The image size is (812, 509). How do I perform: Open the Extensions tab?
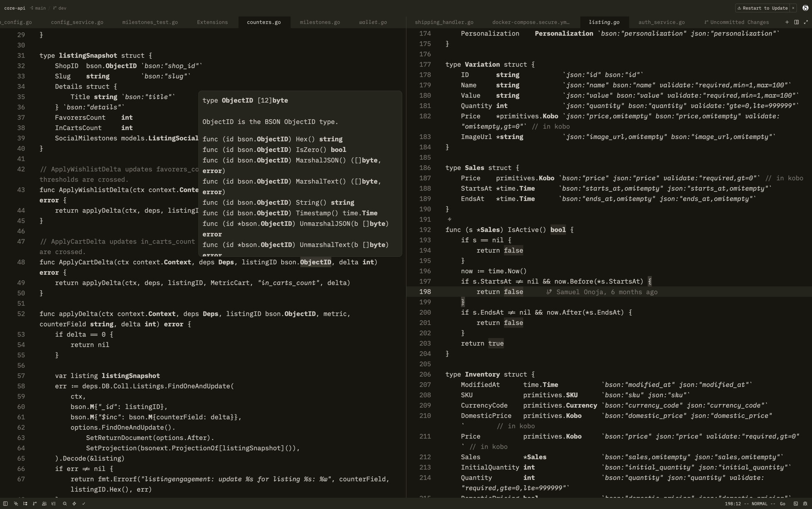pos(212,22)
